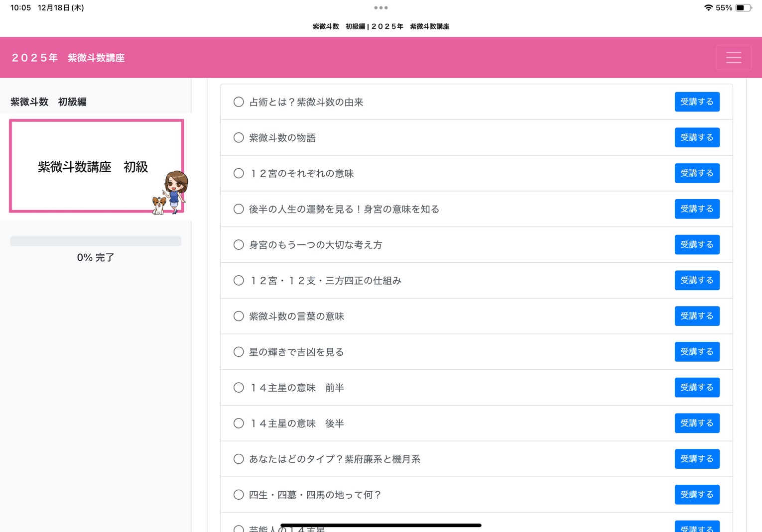Start the 身宮のもう一つの大切な考え方 lesson button

point(696,245)
